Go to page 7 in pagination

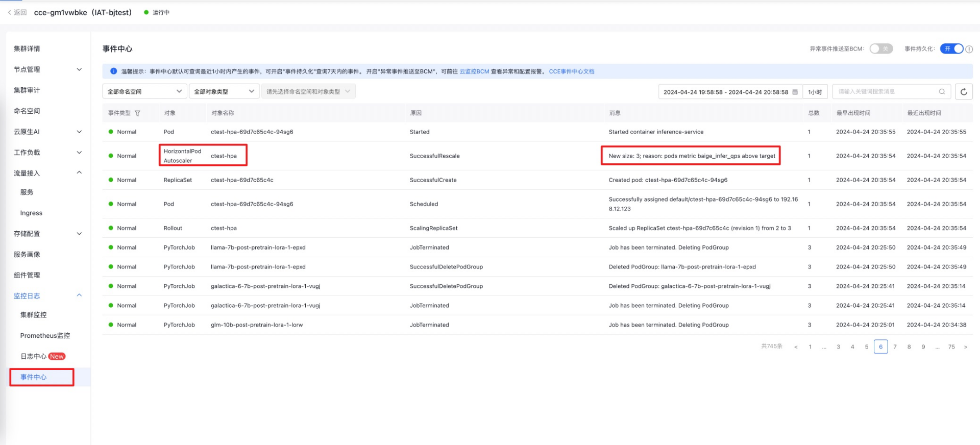(895, 347)
